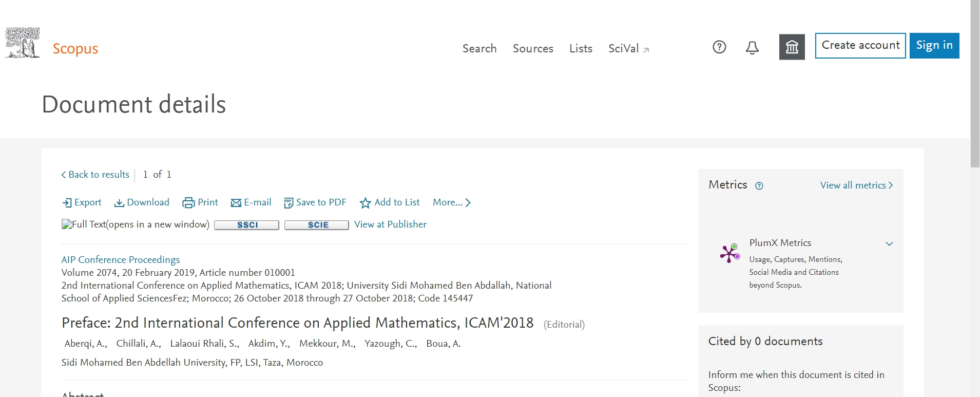The height and width of the screenshot is (397, 980).
Task: Open notifications bell icon
Action: (752, 48)
